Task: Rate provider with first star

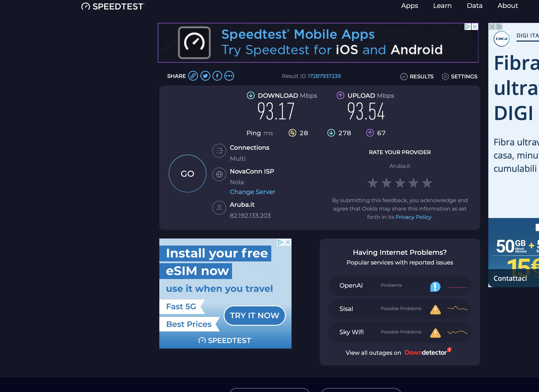Action: point(373,183)
